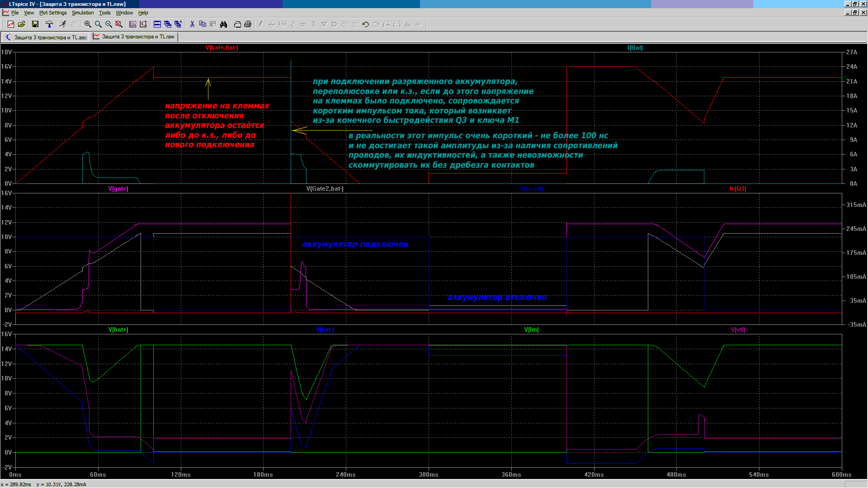Open the Tools menu

(x=104, y=13)
